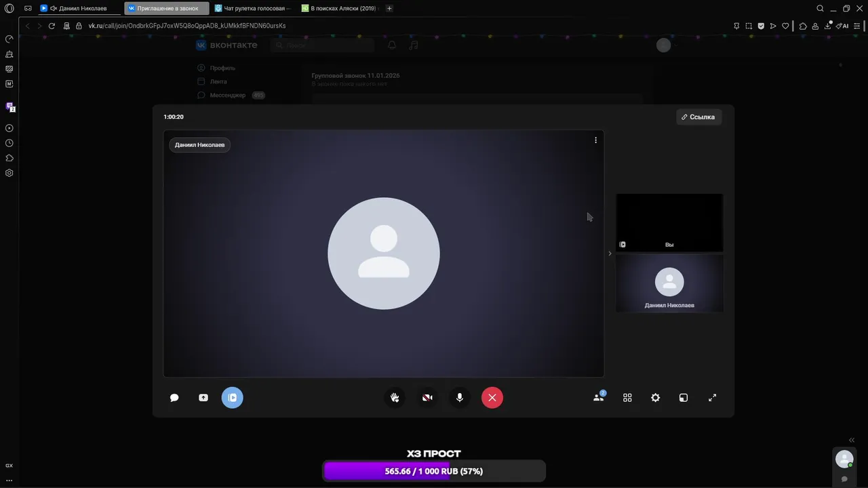Mute the microphone in the call

pos(460,398)
